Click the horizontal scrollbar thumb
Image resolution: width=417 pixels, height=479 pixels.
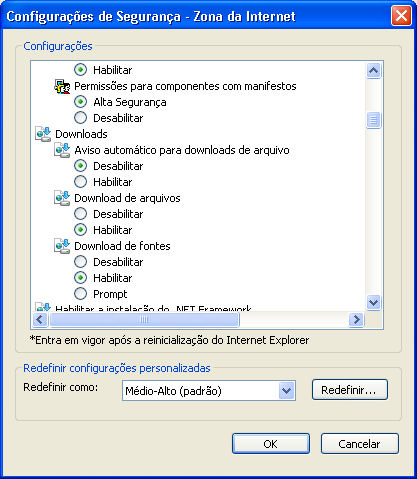[x=144, y=320]
